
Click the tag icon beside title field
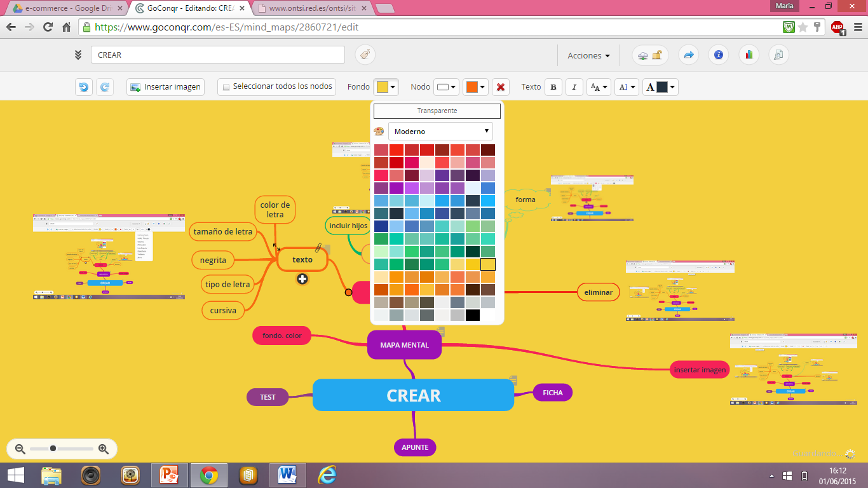click(x=365, y=55)
